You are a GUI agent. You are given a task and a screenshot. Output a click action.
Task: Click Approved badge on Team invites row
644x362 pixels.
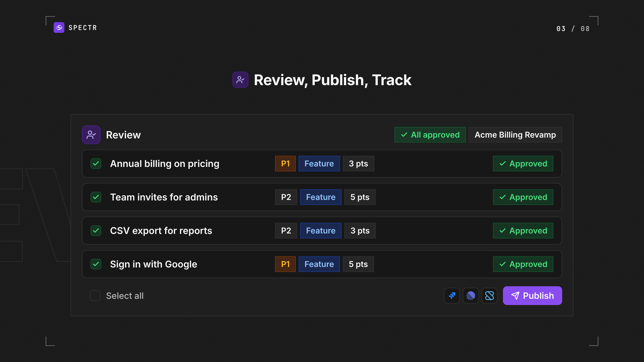tap(523, 197)
